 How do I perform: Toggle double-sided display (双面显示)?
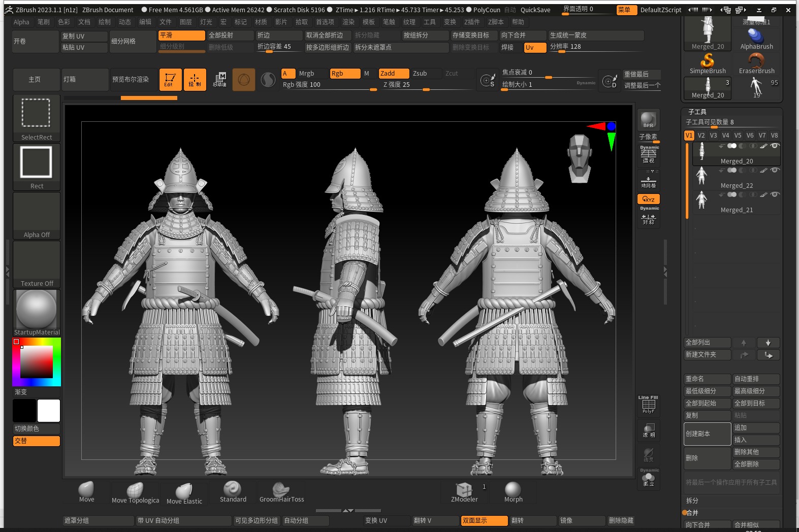(x=484, y=521)
